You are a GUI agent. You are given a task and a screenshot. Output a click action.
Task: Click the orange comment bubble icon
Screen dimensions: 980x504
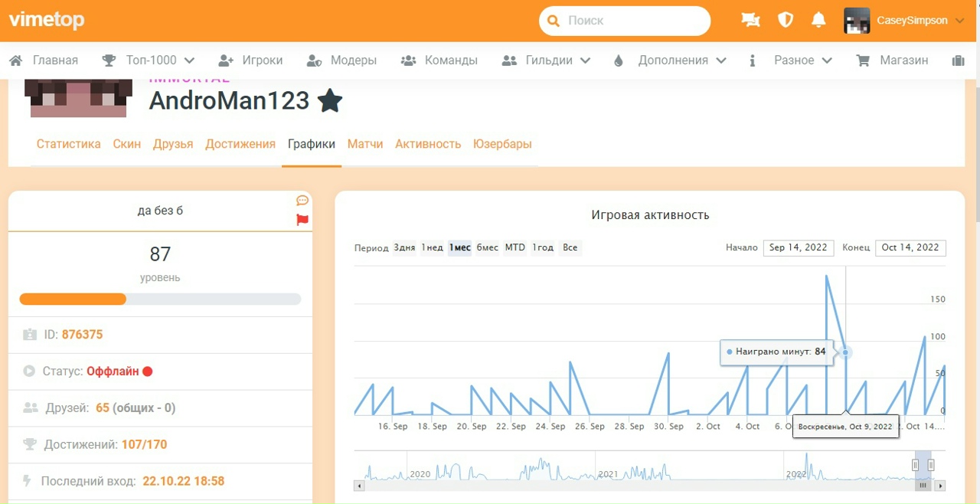pyautogui.click(x=302, y=201)
